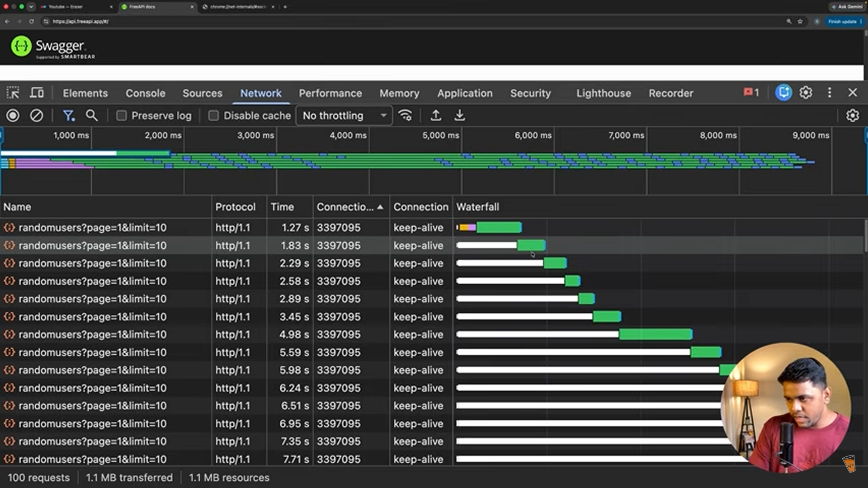Open the DevTools three-dot menu

pos(829,93)
